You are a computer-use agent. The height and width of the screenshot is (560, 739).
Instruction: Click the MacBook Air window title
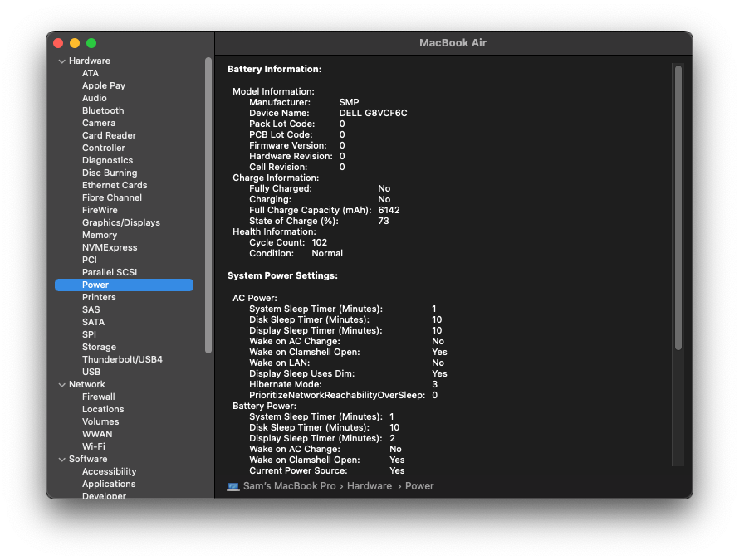453,43
